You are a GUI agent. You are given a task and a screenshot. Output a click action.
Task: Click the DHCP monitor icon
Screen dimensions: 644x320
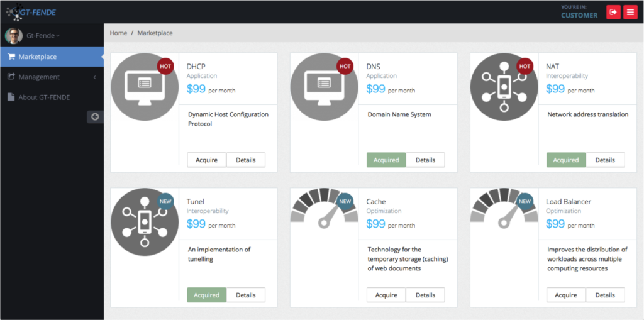(145, 87)
